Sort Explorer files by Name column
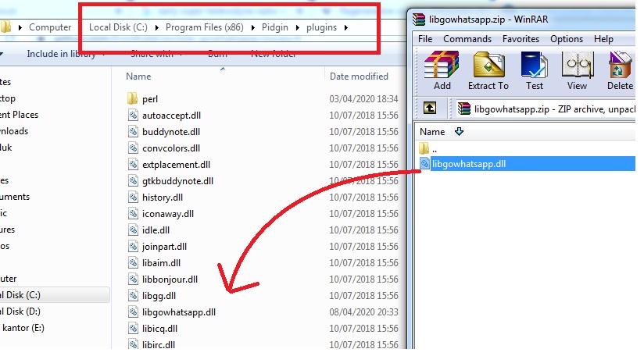The height and width of the screenshot is (356, 644). click(138, 77)
